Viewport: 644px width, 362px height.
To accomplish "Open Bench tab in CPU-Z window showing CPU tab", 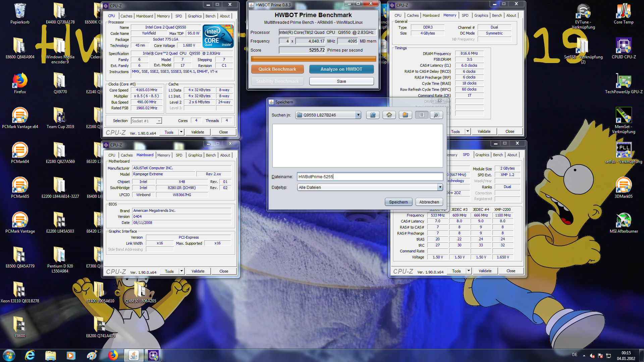I will tap(211, 16).
